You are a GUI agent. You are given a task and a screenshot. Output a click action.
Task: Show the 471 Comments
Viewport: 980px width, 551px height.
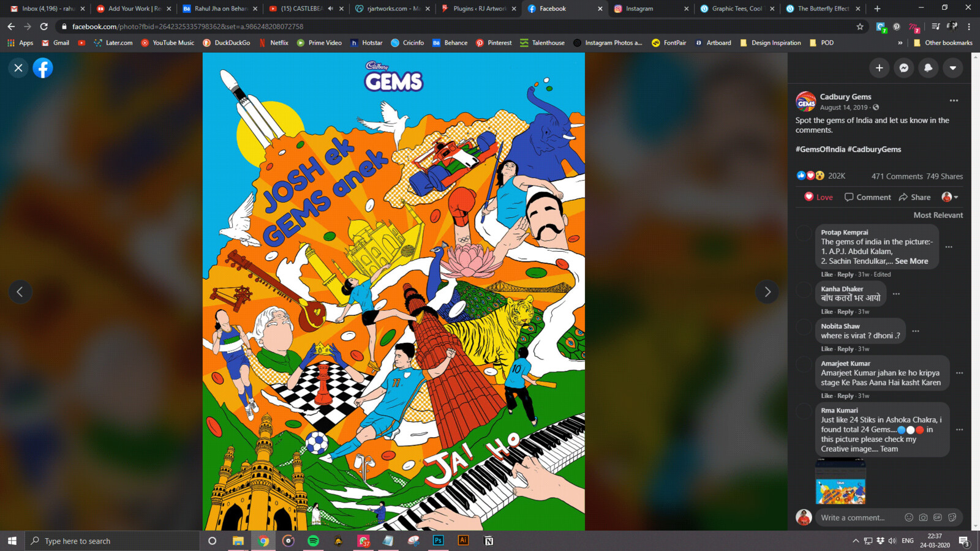pos(897,176)
